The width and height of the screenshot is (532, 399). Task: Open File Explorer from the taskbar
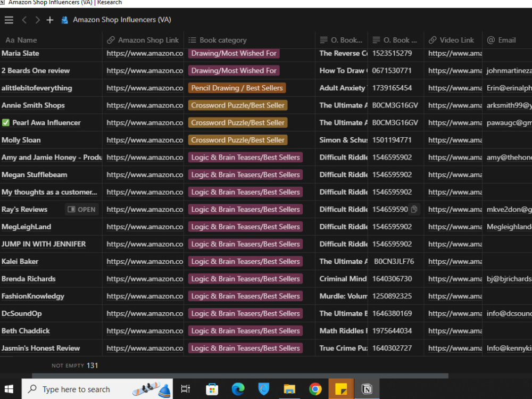289,389
